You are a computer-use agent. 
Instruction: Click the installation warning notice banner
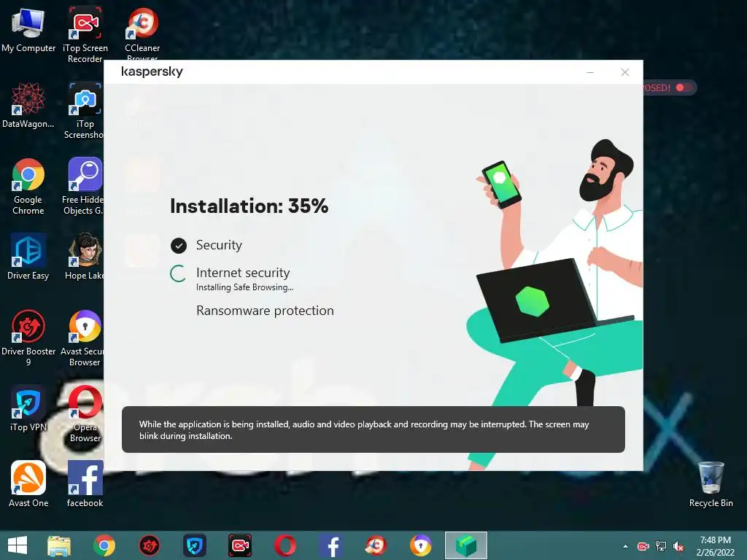[x=373, y=429]
